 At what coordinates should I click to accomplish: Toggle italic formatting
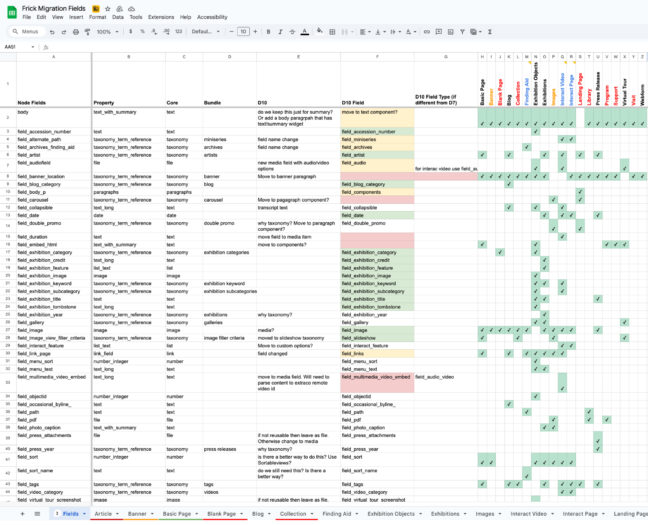point(280,32)
